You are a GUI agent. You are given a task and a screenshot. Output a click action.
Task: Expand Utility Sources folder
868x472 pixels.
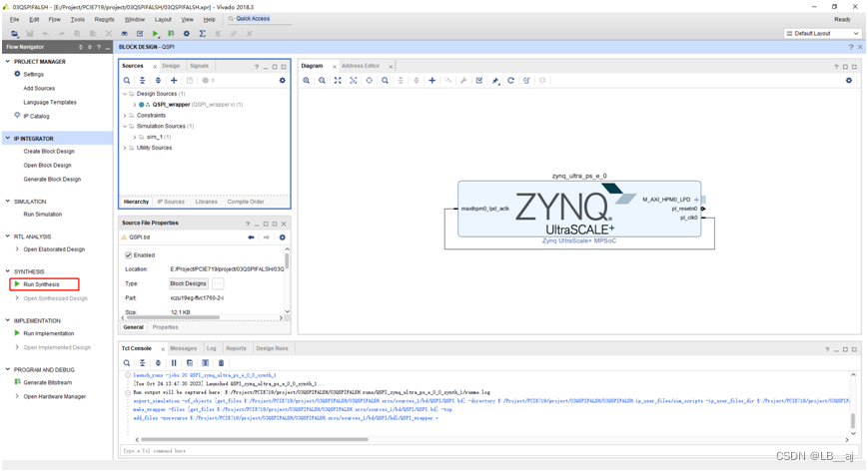[125, 148]
